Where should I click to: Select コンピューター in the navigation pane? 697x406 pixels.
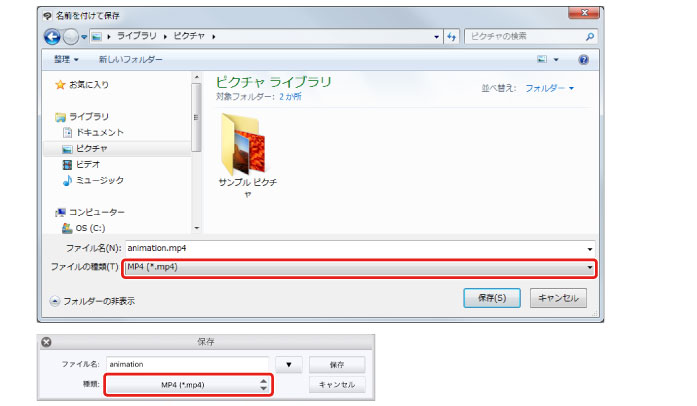coord(97,213)
